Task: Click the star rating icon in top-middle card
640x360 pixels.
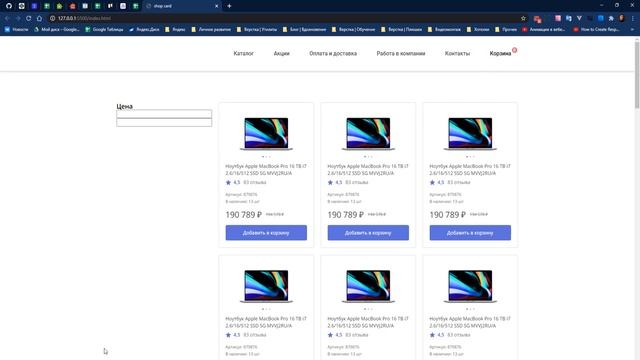Action: coord(330,182)
